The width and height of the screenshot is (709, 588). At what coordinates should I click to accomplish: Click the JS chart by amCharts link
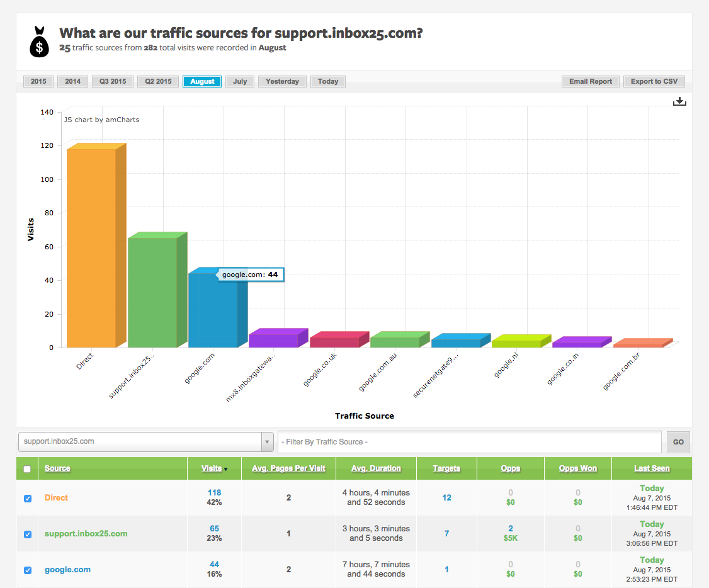coord(102,120)
